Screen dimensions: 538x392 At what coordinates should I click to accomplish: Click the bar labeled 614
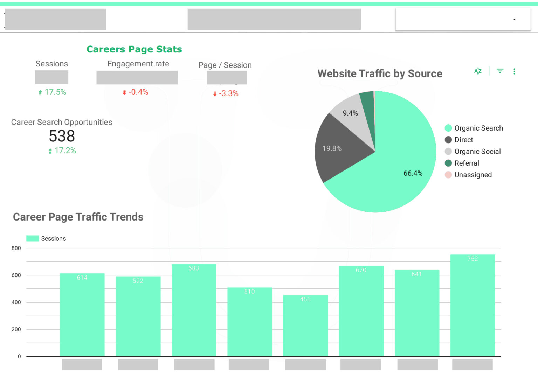pyautogui.click(x=82, y=315)
